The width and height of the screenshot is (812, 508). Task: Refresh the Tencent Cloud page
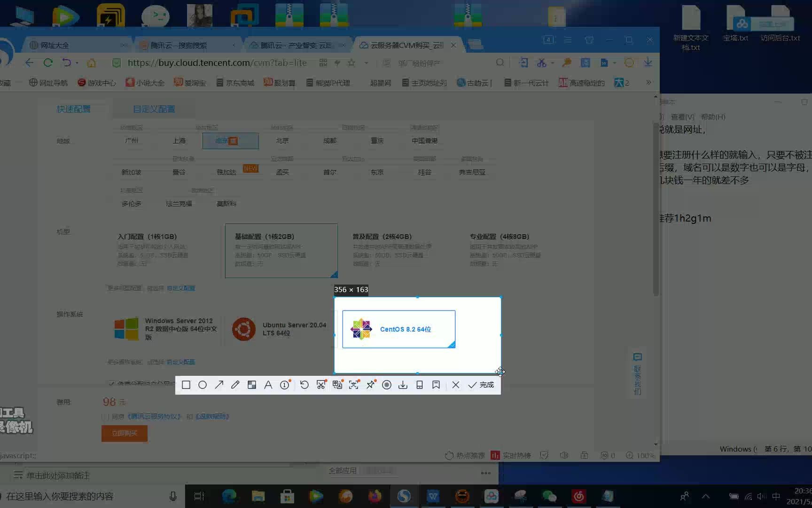[x=47, y=63]
